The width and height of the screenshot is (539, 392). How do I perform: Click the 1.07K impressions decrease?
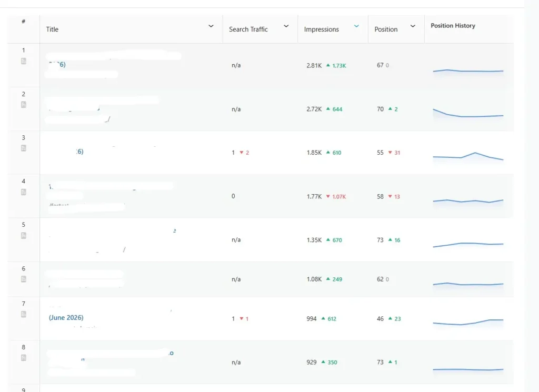336,196
